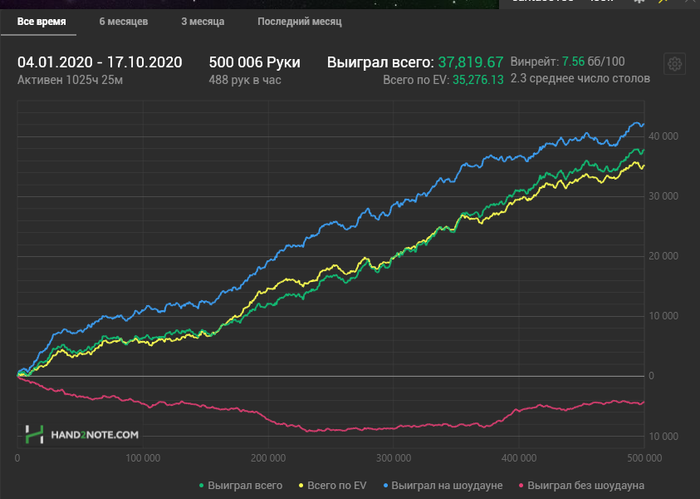Open the graph settings gear
The image size is (700, 499).
coord(675,64)
